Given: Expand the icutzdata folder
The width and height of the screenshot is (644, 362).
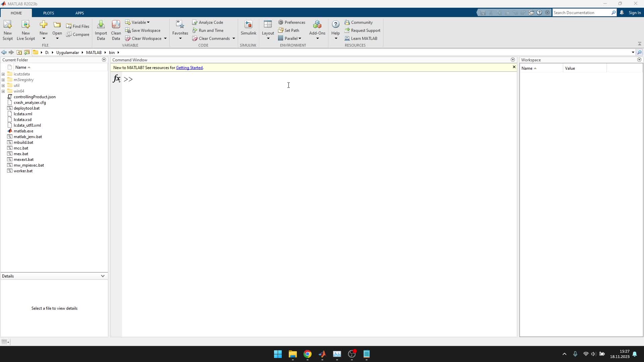Looking at the screenshot, I should coord(3,74).
